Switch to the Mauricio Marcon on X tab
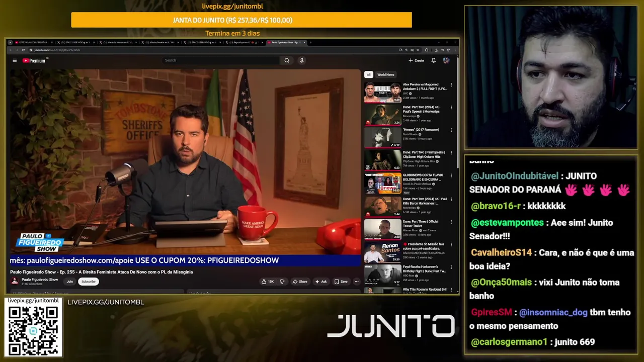This screenshot has height=362, width=644. click(119, 42)
